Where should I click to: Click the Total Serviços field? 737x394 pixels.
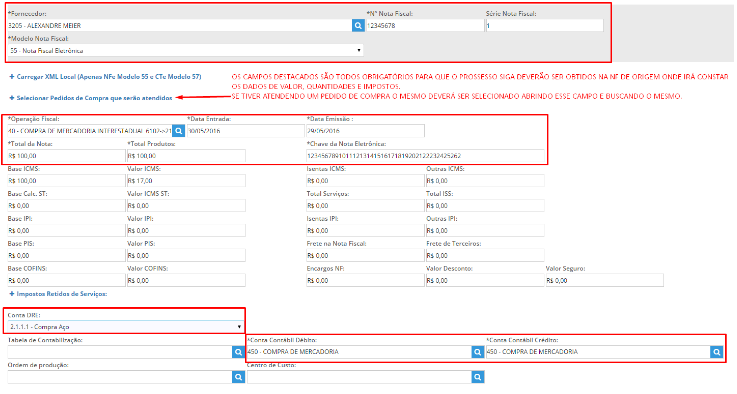(x=365, y=205)
